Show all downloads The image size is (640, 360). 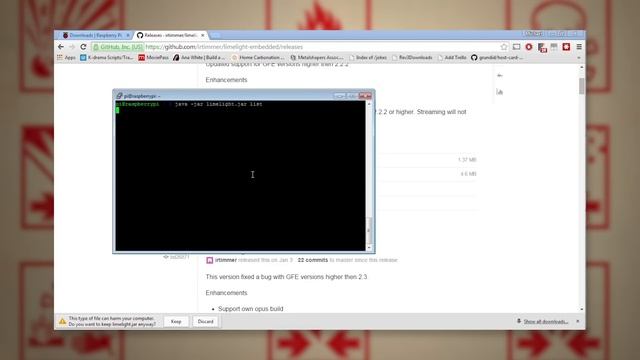tap(546, 322)
